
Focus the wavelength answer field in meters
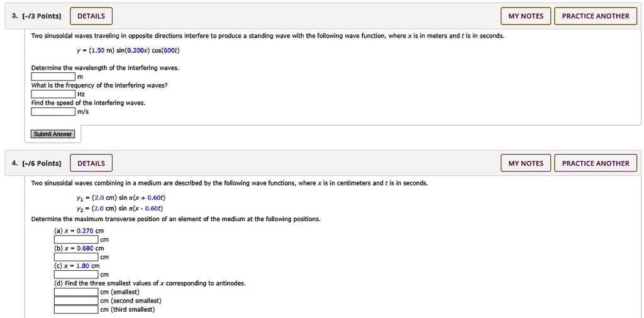tap(53, 77)
